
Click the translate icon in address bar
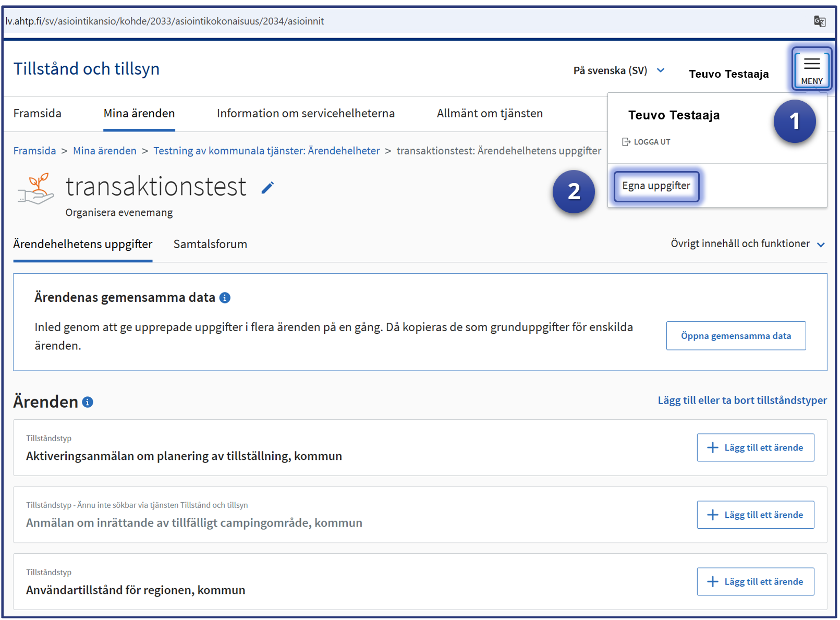point(819,21)
